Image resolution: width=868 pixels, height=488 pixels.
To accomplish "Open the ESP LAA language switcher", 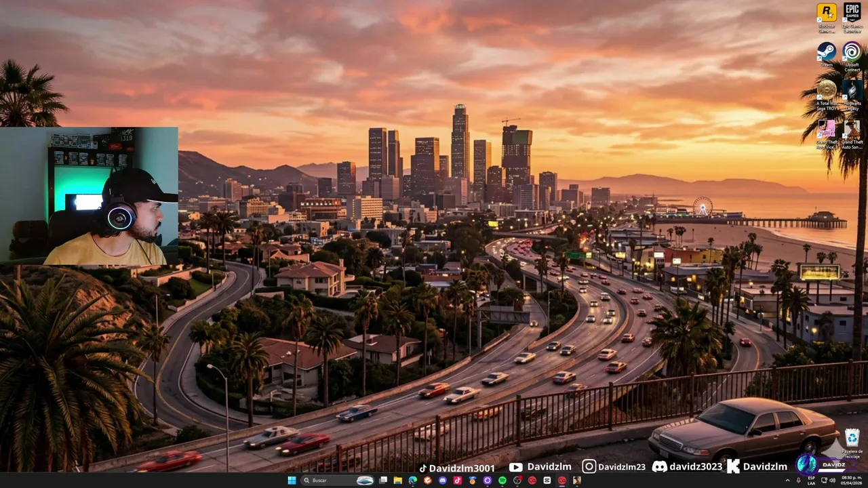I will click(x=812, y=481).
